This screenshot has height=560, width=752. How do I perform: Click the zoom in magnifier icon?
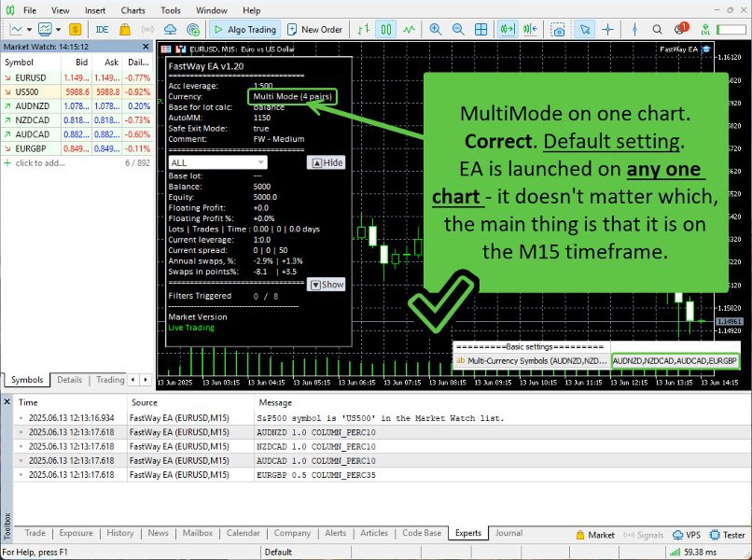pos(436,29)
